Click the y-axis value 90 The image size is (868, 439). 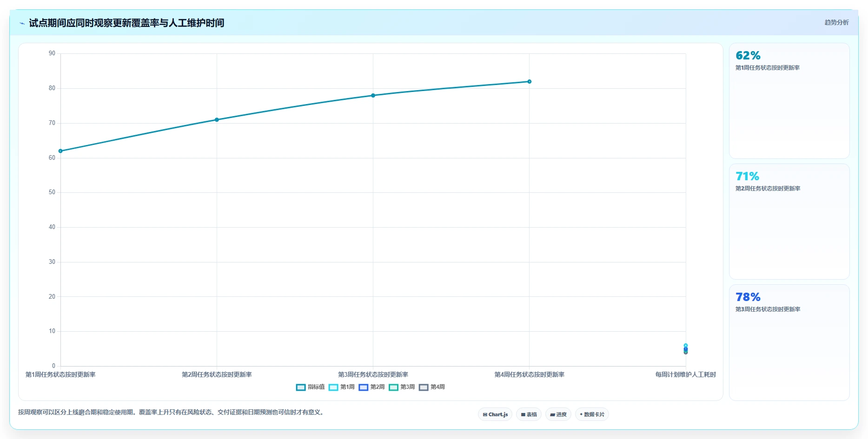(52, 53)
